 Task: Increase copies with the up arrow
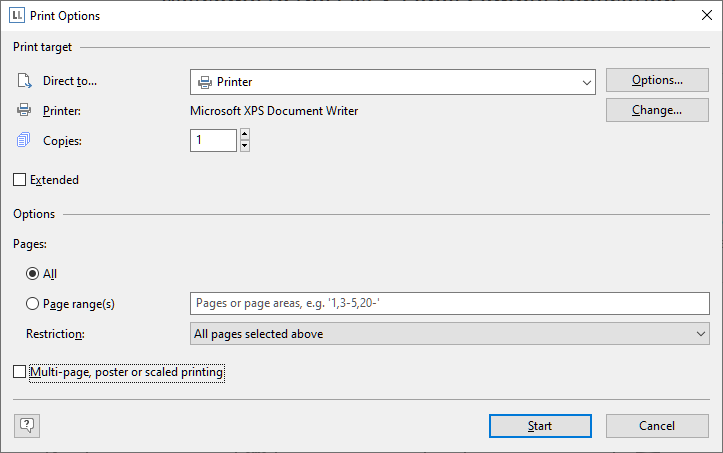click(x=245, y=134)
